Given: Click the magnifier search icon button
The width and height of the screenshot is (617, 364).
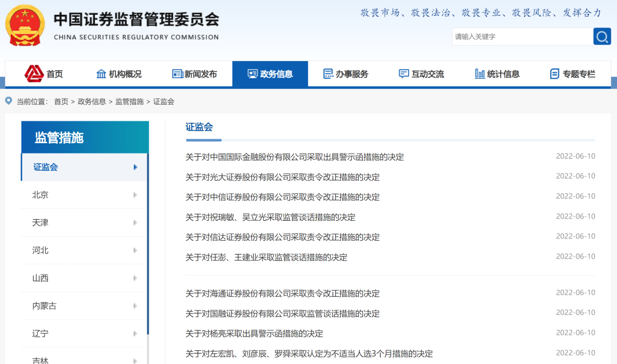Looking at the screenshot, I should pyautogui.click(x=602, y=37).
